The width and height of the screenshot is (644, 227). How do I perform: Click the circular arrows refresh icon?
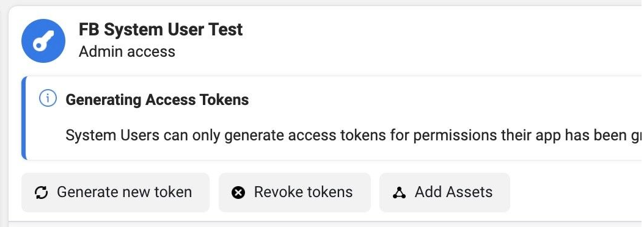pos(41,192)
